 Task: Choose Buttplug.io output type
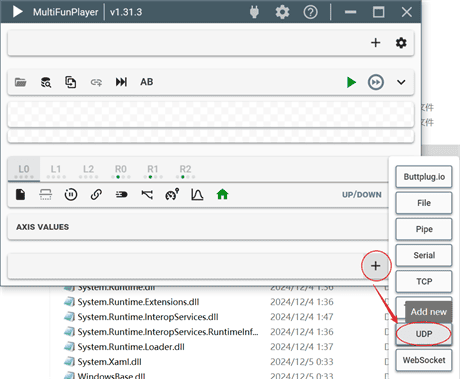424,177
